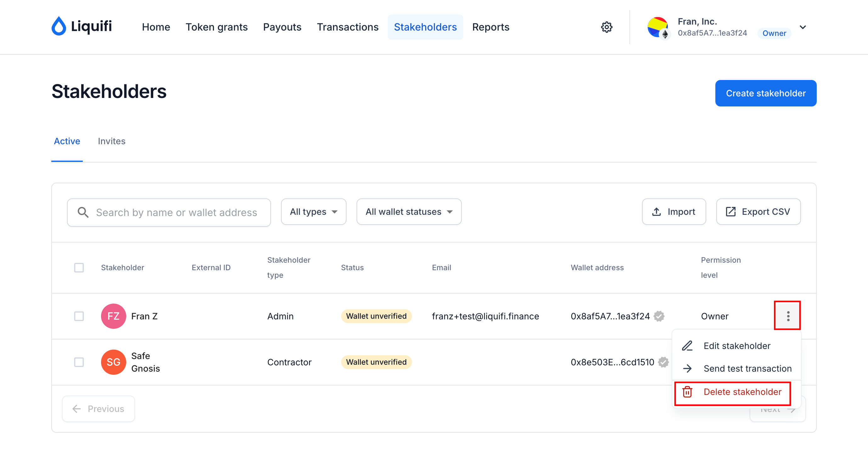Click the SG avatar circle
This screenshot has width=868, height=451.
pyautogui.click(x=113, y=362)
